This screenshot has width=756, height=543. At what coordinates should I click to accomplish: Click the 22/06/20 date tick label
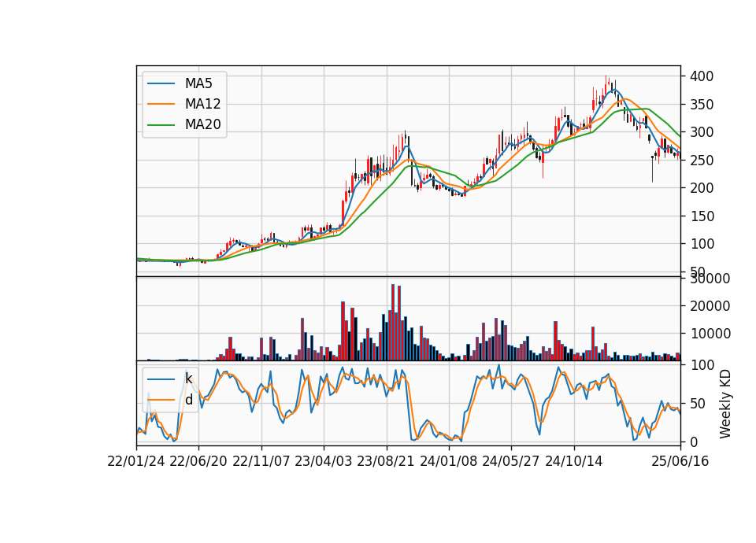(198, 462)
